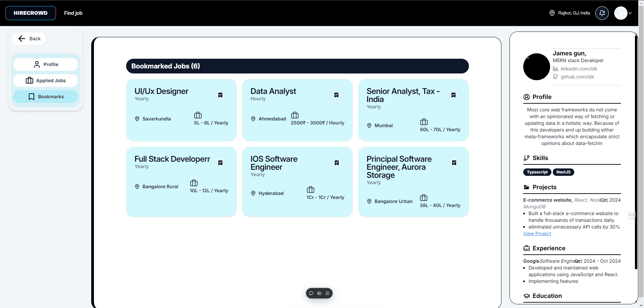Click the briefcase icon on UI/Ux Designer card

198,115
